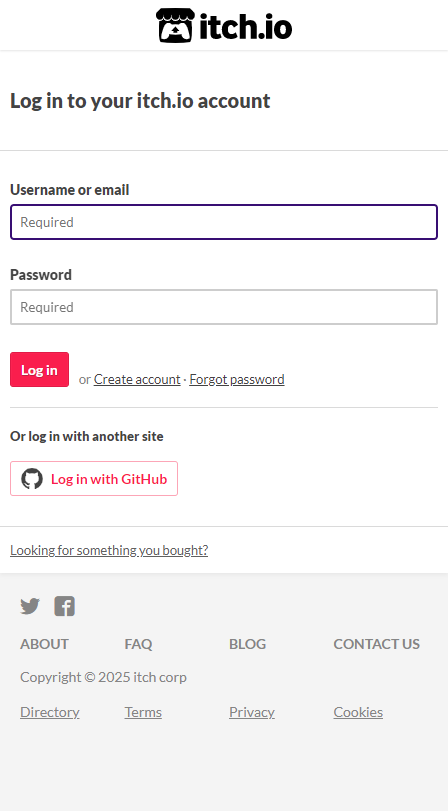Image resolution: width=448 pixels, height=811 pixels.
Task: Click the red Log in button
Action: tap(39, 370)
